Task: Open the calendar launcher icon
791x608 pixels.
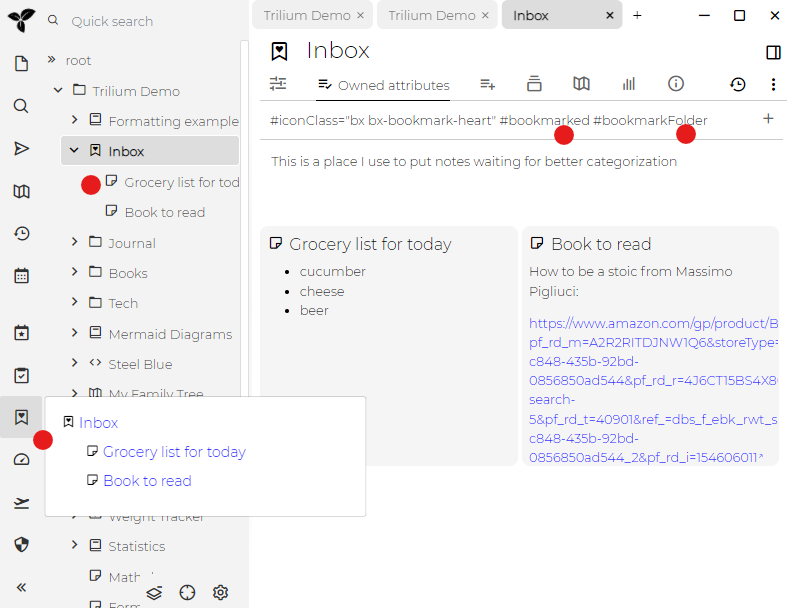Action: [21, 275]
